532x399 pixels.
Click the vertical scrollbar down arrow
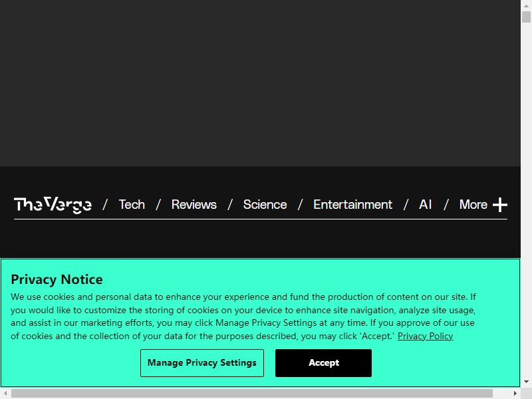(526, 382)
